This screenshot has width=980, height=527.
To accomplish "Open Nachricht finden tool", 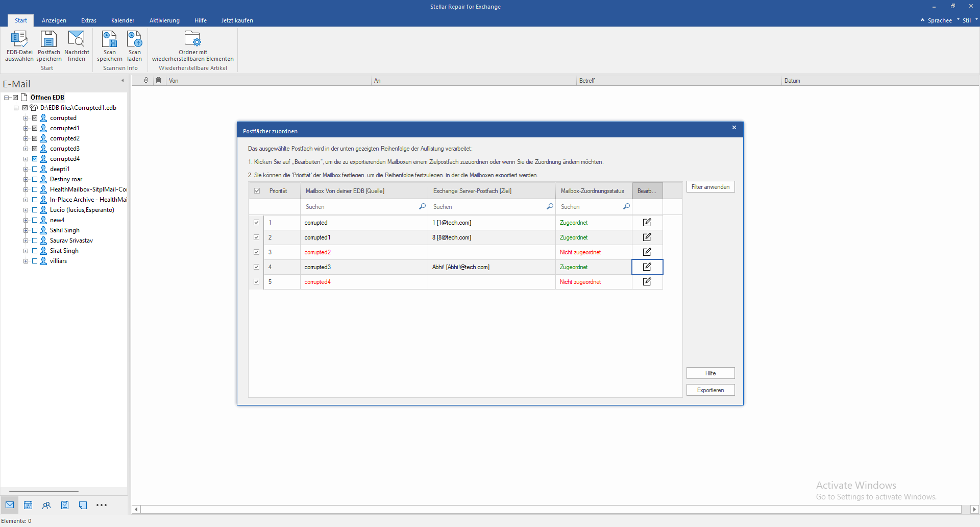I will (77, 46).
